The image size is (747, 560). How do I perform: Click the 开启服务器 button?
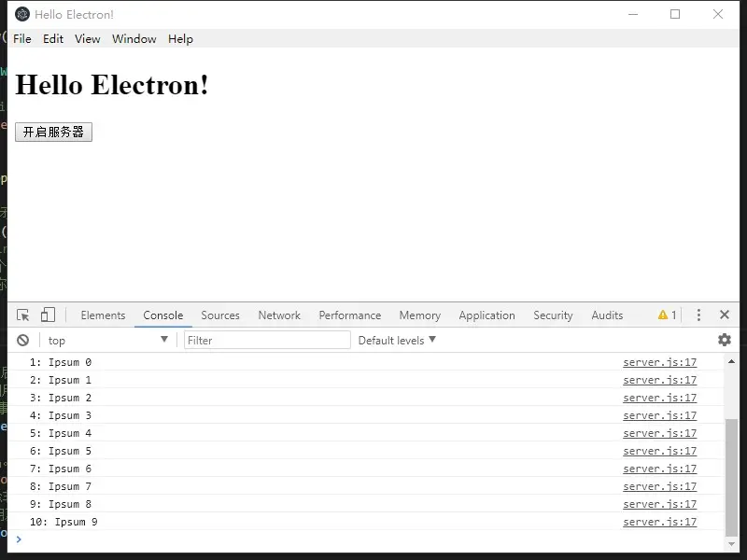[x=53, y=132]
